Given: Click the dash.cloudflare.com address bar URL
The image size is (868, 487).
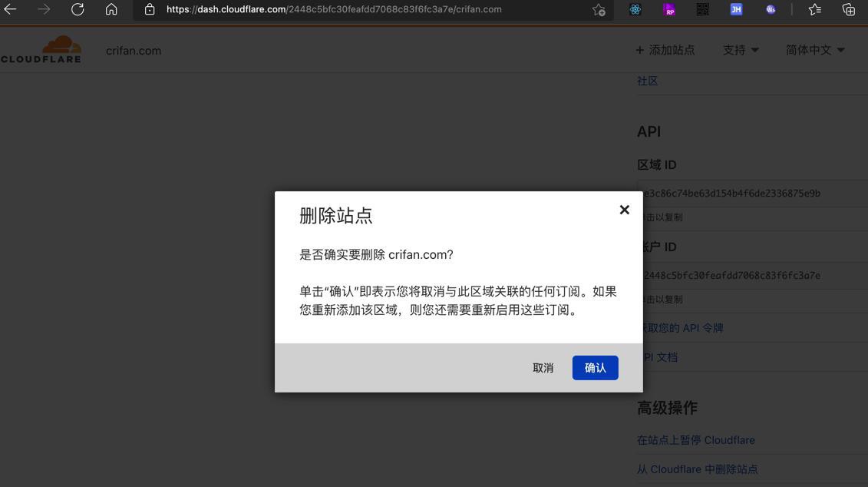Looking at the screenshot, I should (334, 9).
